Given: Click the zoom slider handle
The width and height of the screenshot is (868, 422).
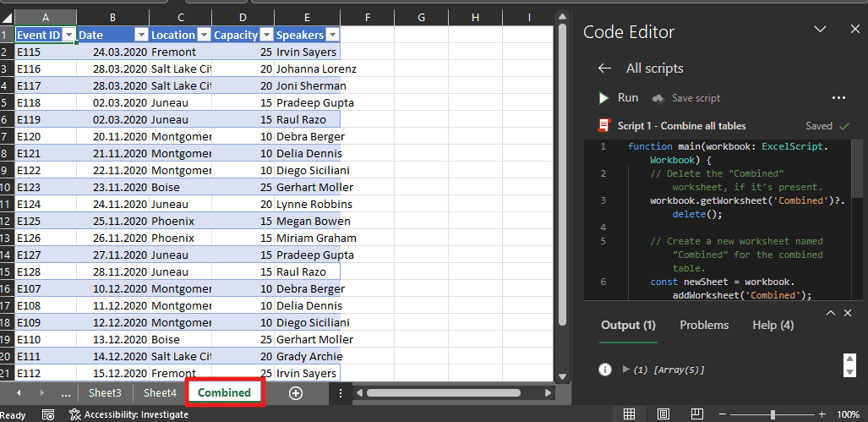Looking at the screenshot, I should pyautogui.click(x=774, y=414).
